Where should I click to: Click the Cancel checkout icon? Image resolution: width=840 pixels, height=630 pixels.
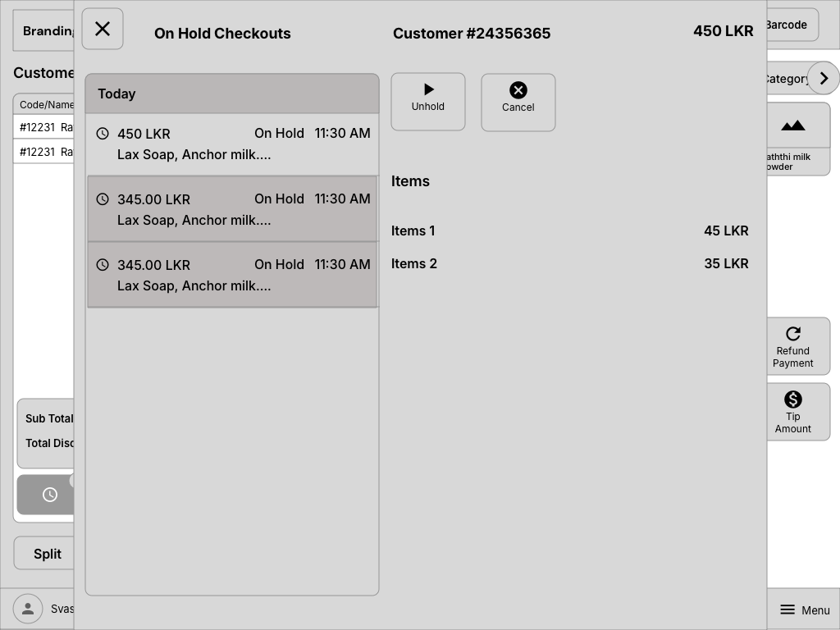click(518, 89)
